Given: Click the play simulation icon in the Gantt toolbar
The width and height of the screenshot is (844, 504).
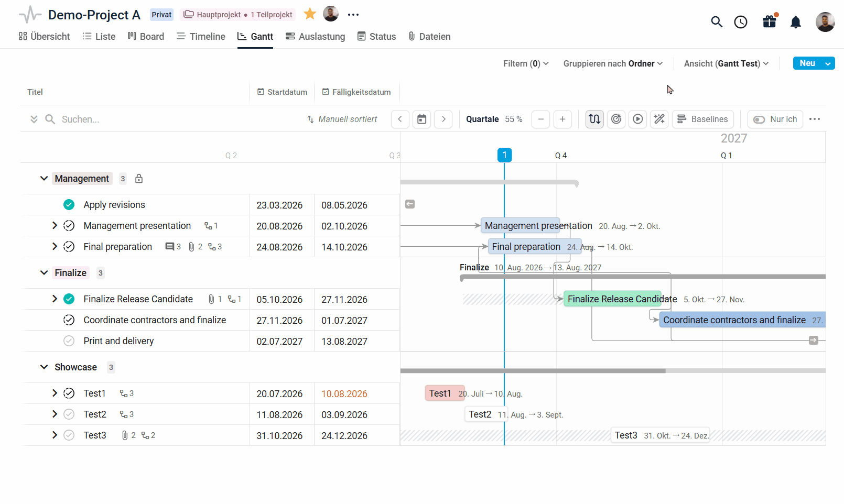Looking at the screenshot, I should coord(637,119).
